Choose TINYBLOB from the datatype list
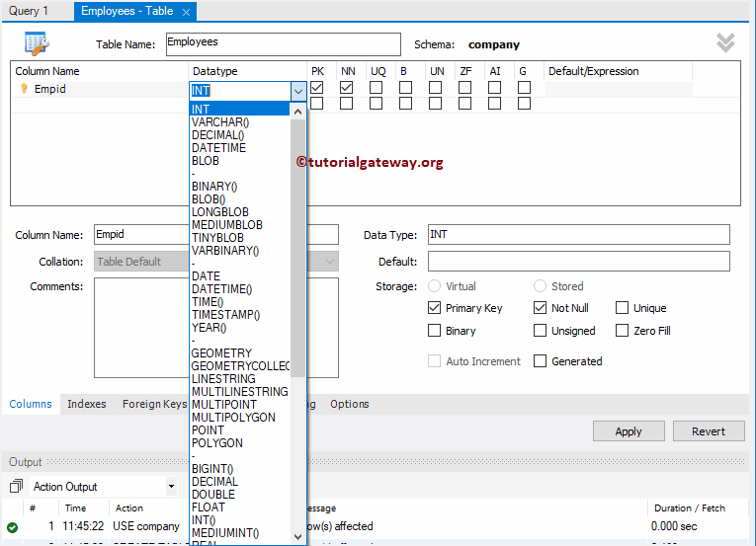Image resolution: width=756 pixels, height=546 pixels. [x=217, y=238]
